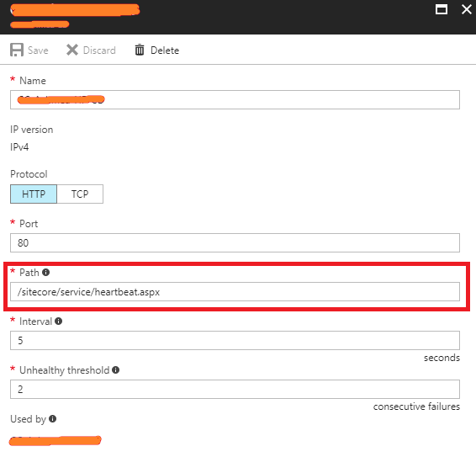476x457 pixels.
Task: Select HTTP protocol option
Action: pyautogui.click(x=34, y=194)
